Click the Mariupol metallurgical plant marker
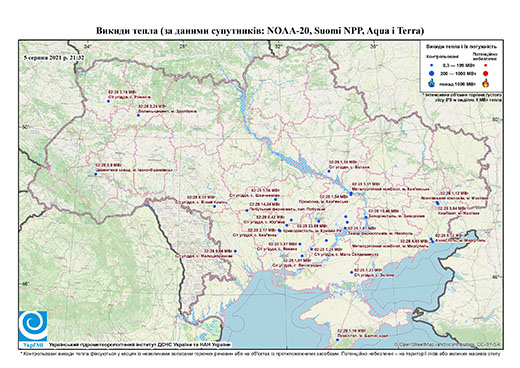520x368 pixels. click(432, 241)
